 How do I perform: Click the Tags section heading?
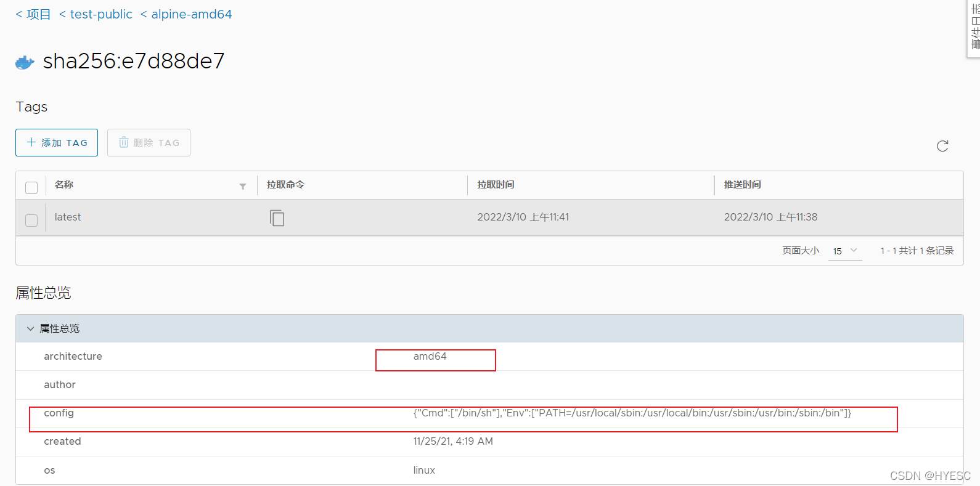pos(31,107)
